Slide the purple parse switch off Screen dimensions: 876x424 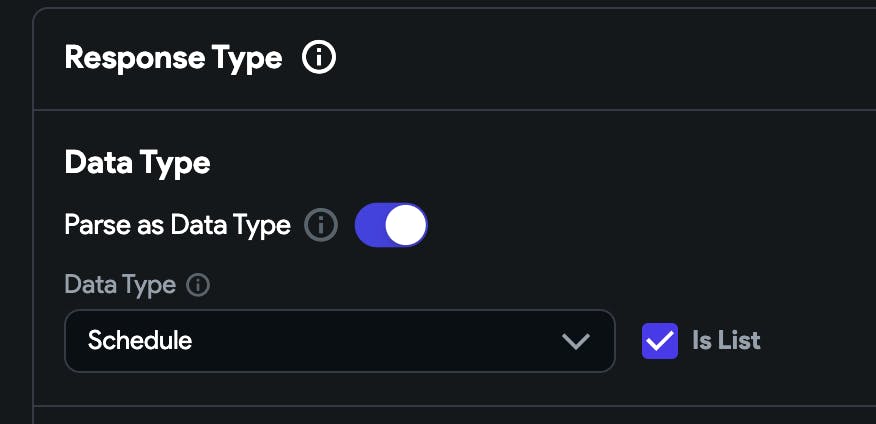(x=391, y=225)
